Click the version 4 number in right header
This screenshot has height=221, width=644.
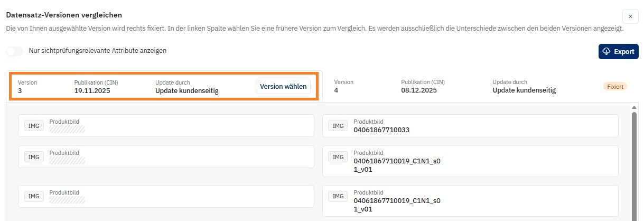coord(337,90)
